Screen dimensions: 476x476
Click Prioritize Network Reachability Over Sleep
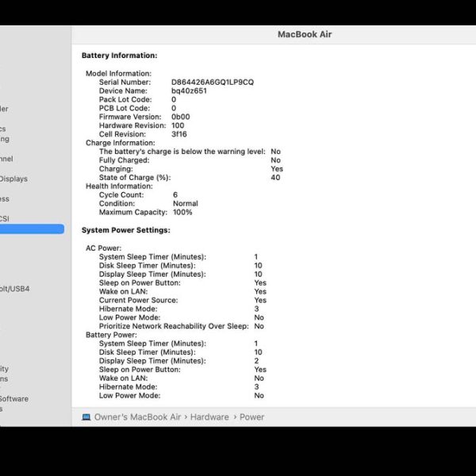(174, 326)
